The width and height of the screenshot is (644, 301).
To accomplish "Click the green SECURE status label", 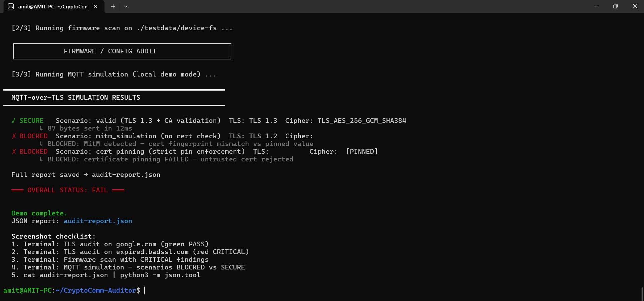I will coord(31,120).
